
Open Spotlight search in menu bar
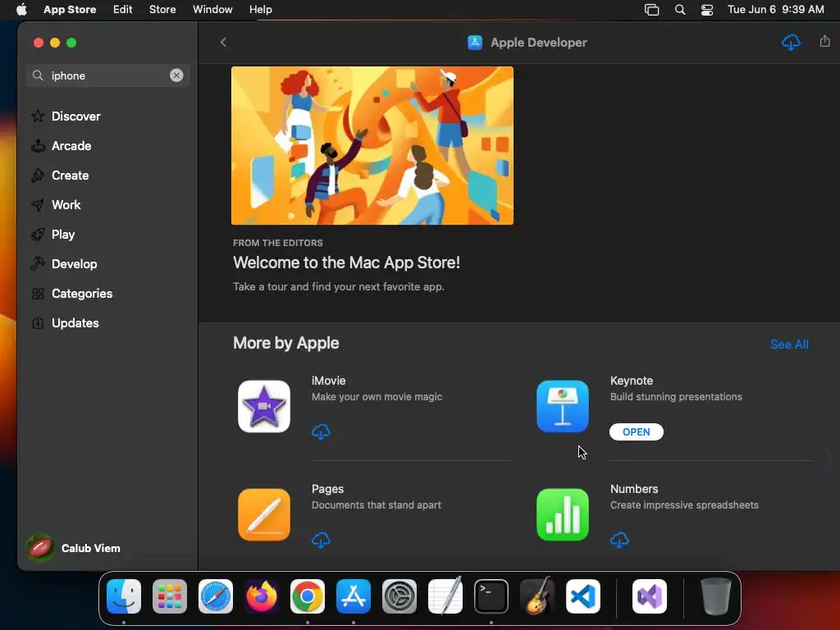680,10
